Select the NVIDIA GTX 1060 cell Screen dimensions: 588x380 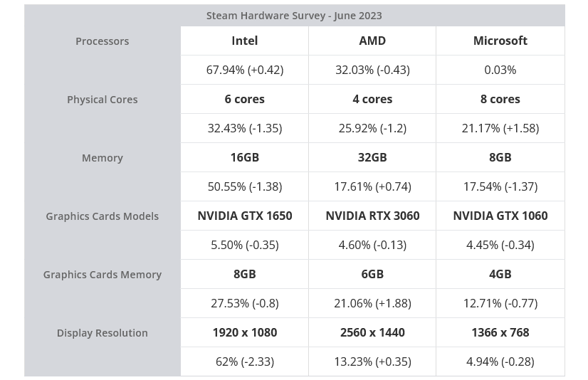coord(500,216)
